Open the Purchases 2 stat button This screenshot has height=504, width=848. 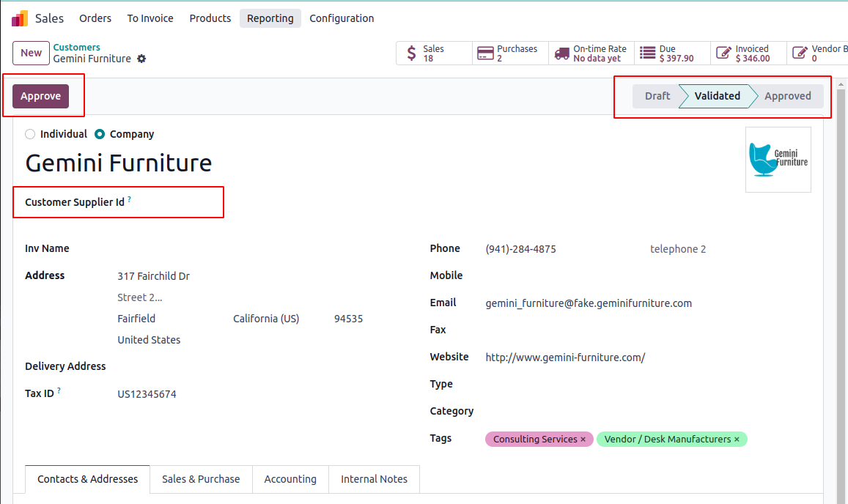(511, 53)
